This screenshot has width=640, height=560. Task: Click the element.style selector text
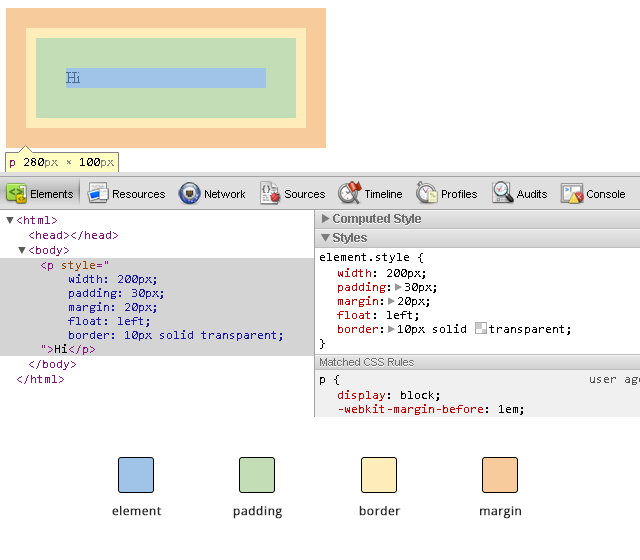pyautogui.click(x=364, y=258)
